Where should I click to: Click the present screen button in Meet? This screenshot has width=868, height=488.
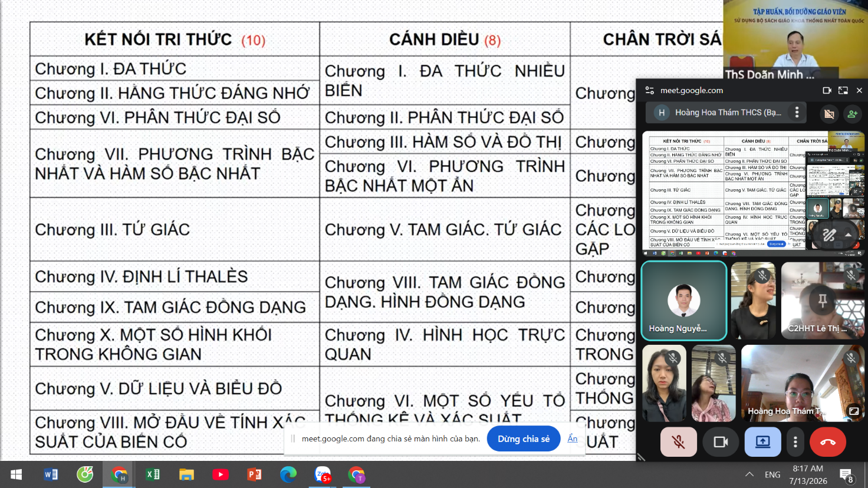[763, 441]
